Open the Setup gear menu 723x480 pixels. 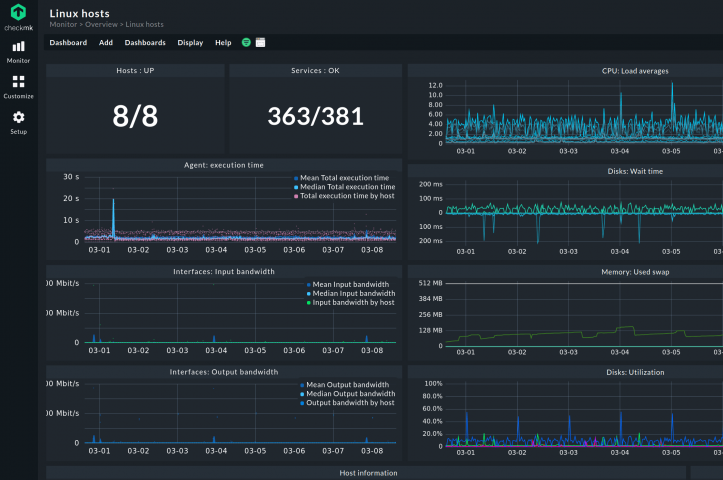point(18,122)
